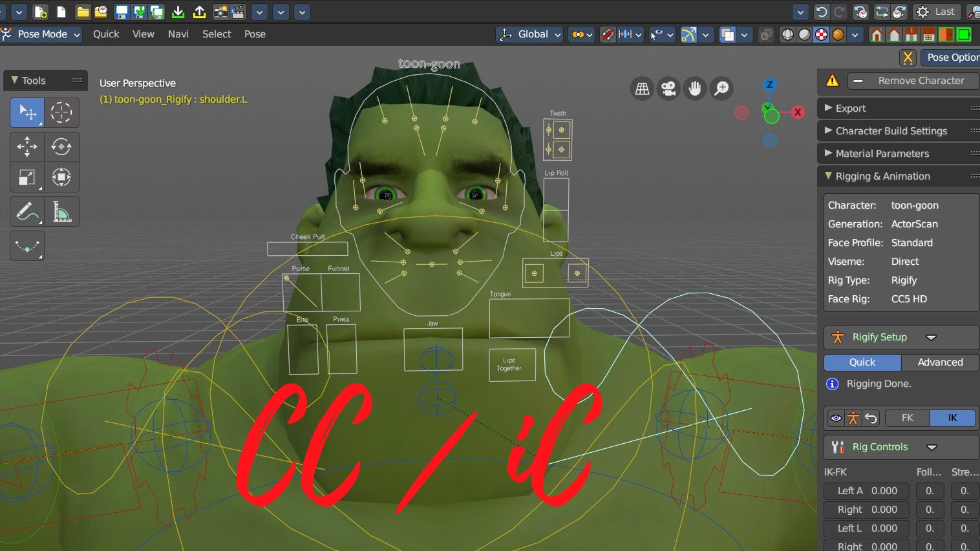Viewport: 980px width, 551px height.
Task: Open a file with the yellow folder icon
Action: click(x=83, y=12)
